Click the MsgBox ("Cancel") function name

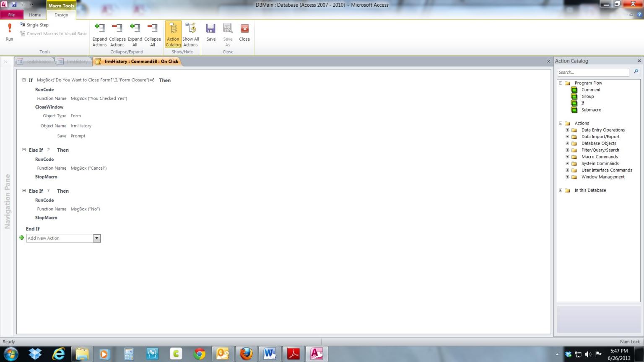click(x=88, y=168)
